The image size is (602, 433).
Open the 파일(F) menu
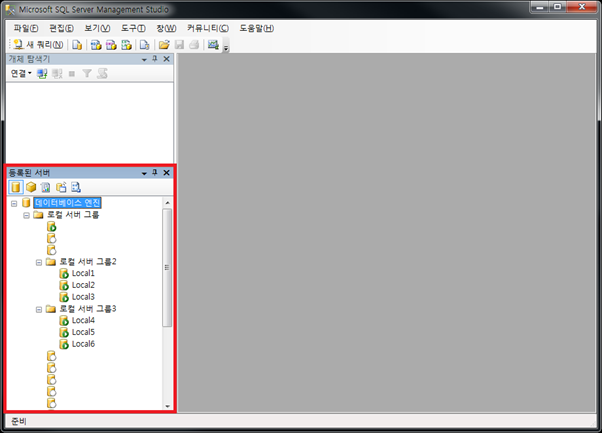pyautogui.click(x=26, y=28)
